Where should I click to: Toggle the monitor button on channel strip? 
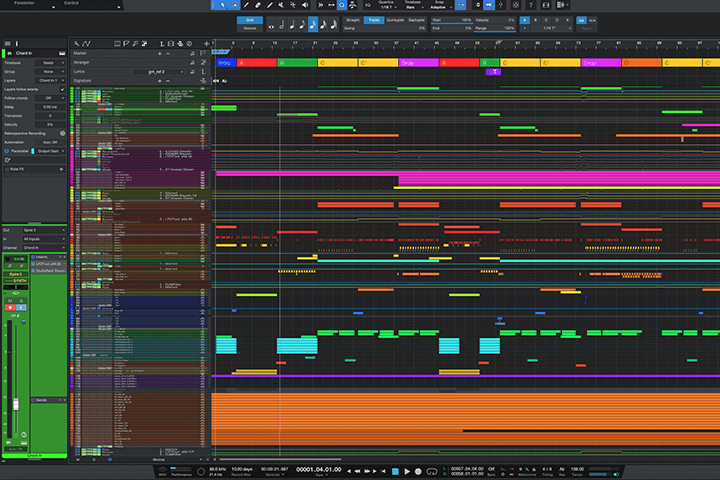click(x=22, y=307)
